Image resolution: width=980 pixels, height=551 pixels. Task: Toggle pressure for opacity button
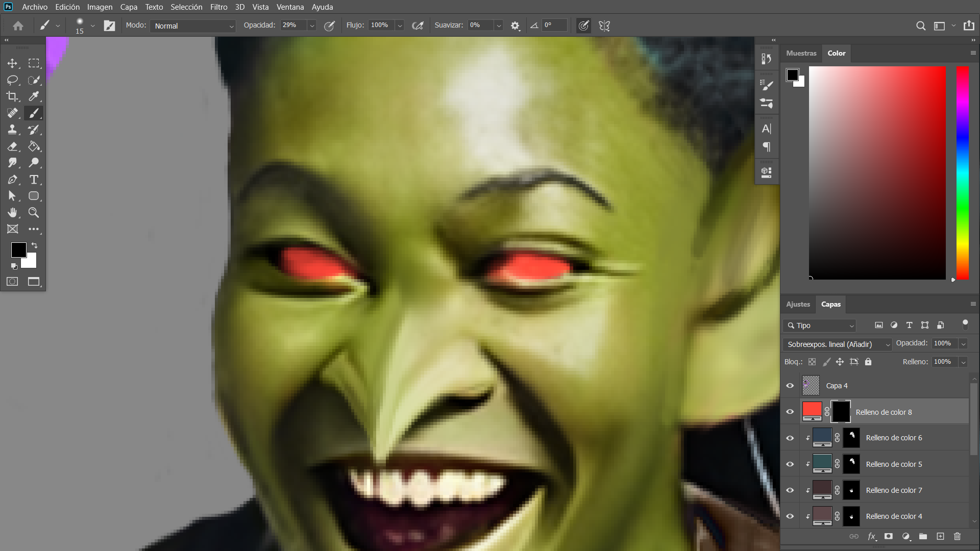pyautogui.click(x=330, y=26)
